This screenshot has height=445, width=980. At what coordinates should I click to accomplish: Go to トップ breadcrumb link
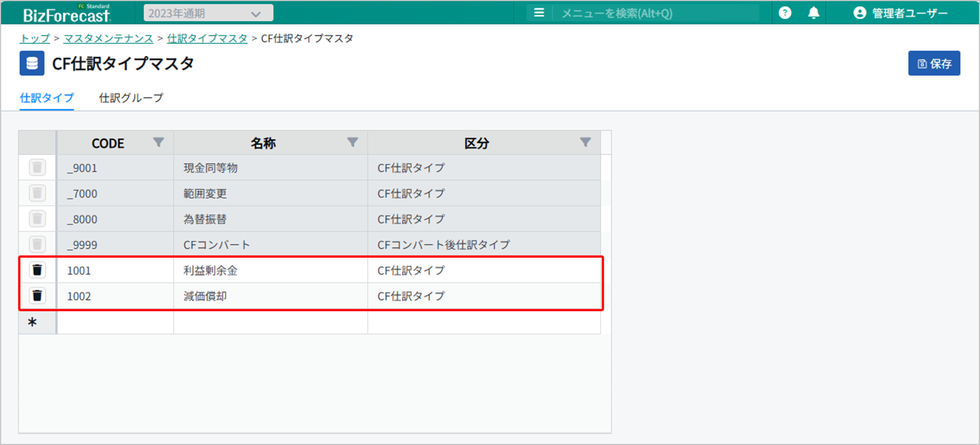(35, 38)
